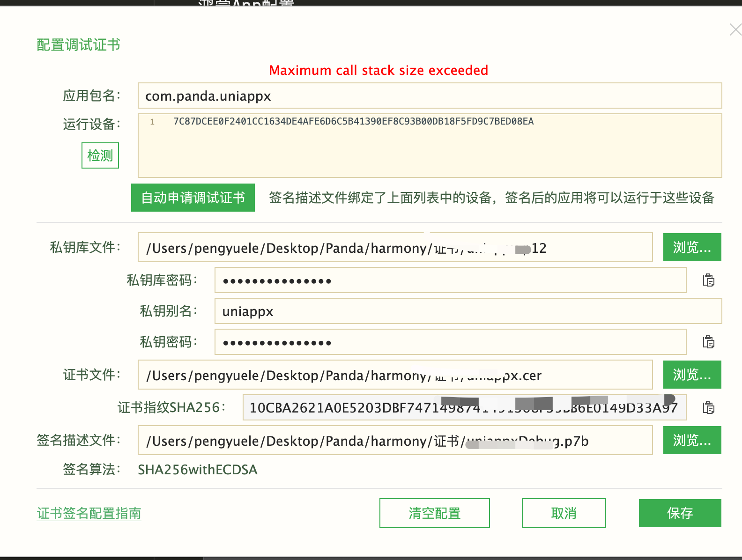This screenshot has height=560, width=742.
Task: Focus the 应用包名 input field
Action: [430, 96]
